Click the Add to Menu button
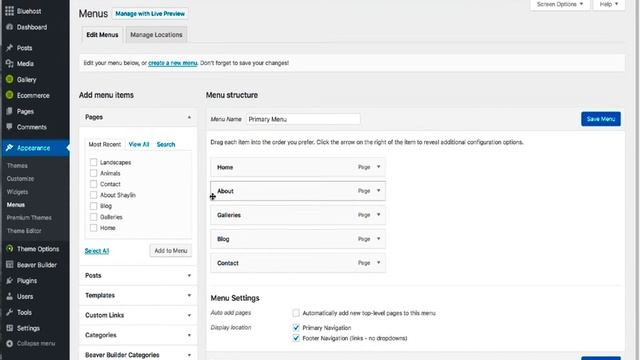The height and width of the screenshot is (360, 640). [171, 251]
